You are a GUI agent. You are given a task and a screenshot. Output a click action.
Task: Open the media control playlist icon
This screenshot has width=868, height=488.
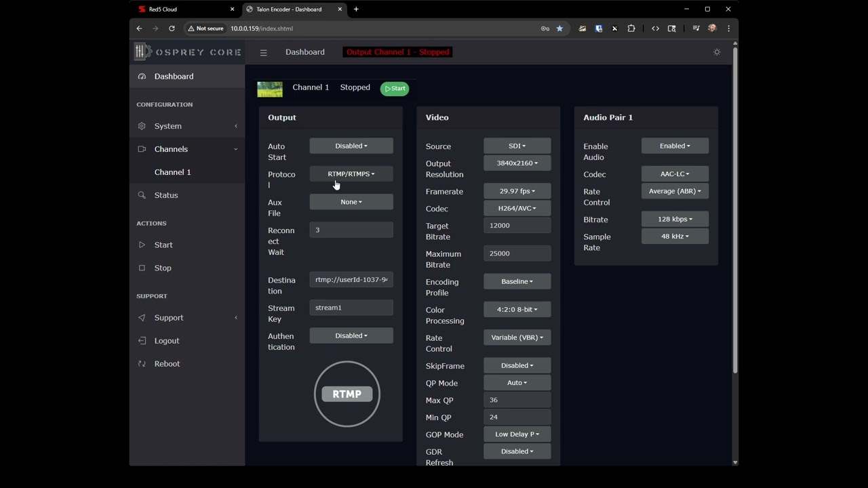tap(696, 28)
